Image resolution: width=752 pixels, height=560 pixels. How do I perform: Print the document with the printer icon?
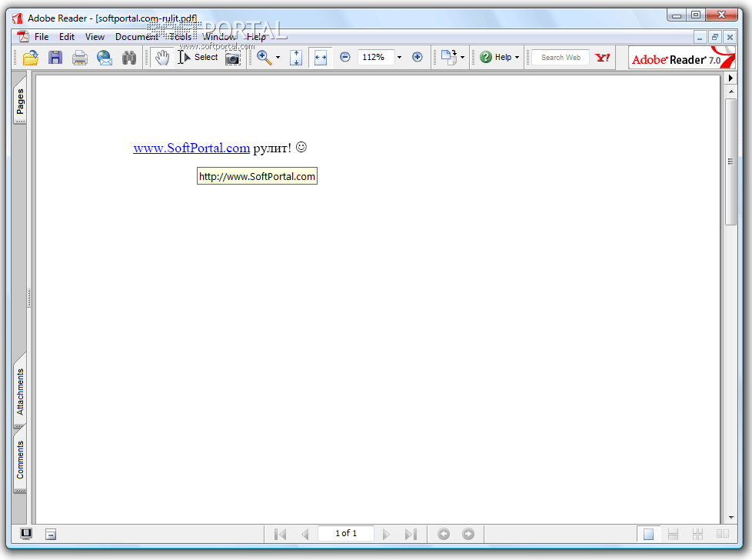coord(80,58)
